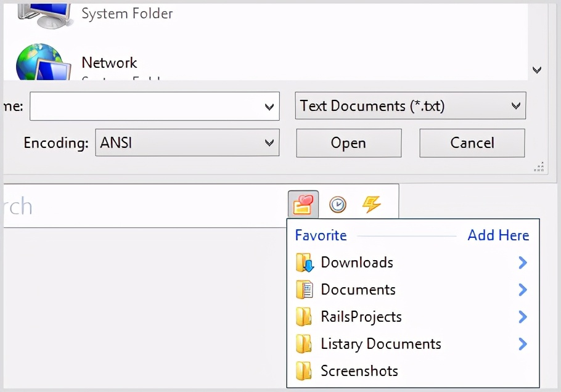The image size is (561, 392).
Task: Click the Listary Documents folder icon
Action: click(x=304, y=344)
